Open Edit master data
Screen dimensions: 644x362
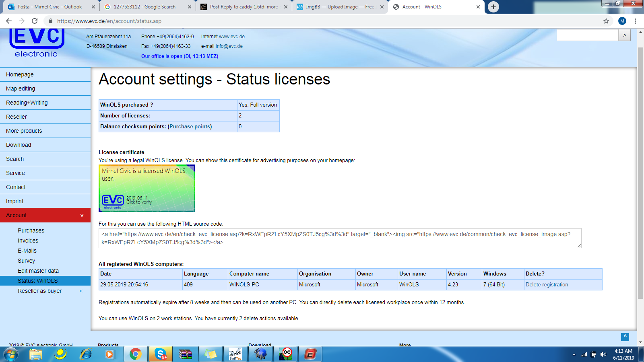(38, 271)
